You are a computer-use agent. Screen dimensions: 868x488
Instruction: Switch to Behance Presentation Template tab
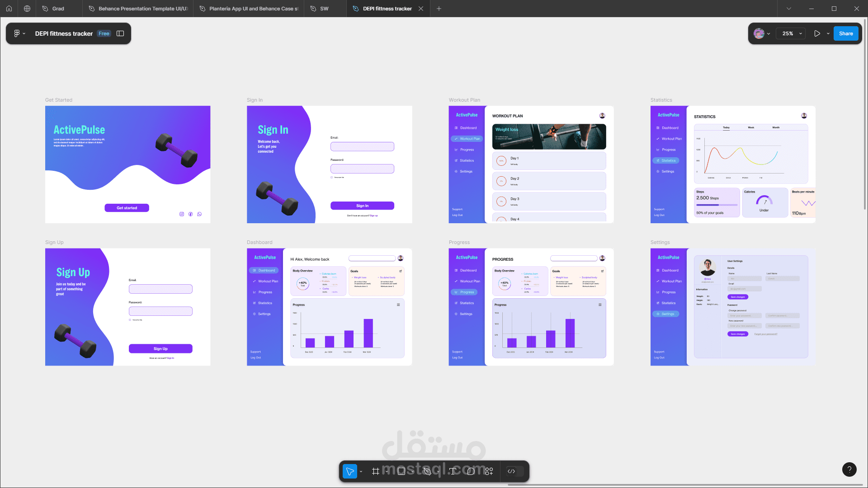click(x=138, y=9)
